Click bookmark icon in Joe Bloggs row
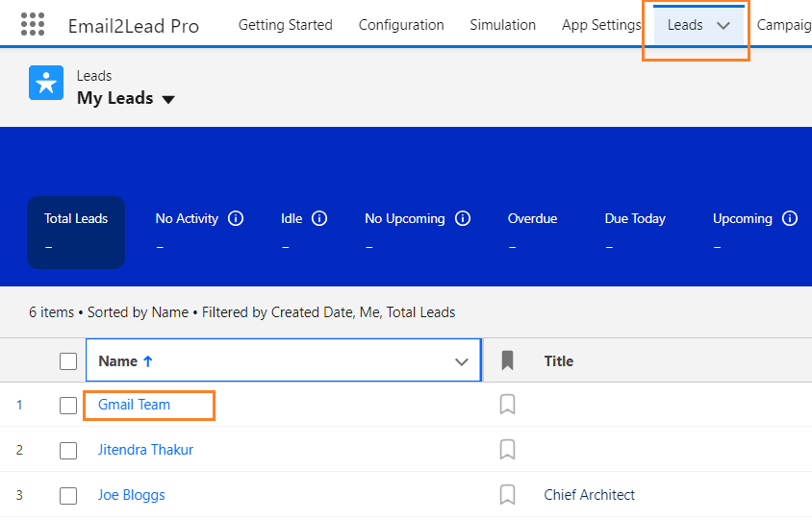812x520 pixels. 508,495
